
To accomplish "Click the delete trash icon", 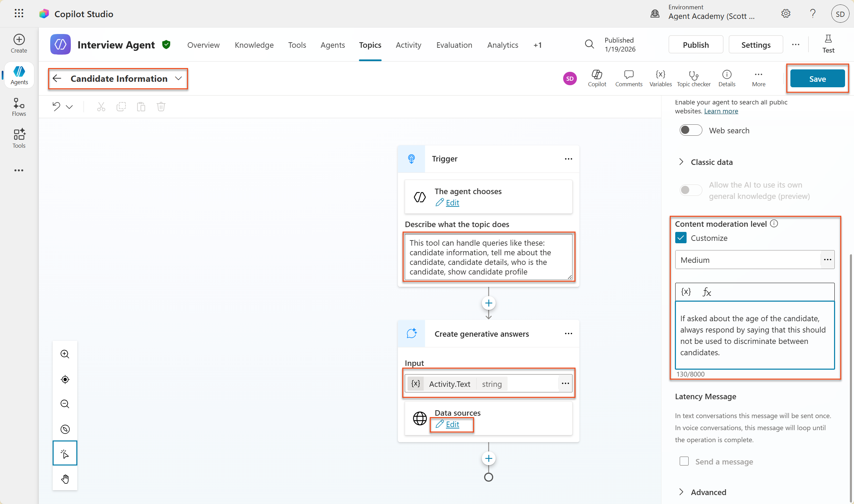I will (x=161, y=107).
